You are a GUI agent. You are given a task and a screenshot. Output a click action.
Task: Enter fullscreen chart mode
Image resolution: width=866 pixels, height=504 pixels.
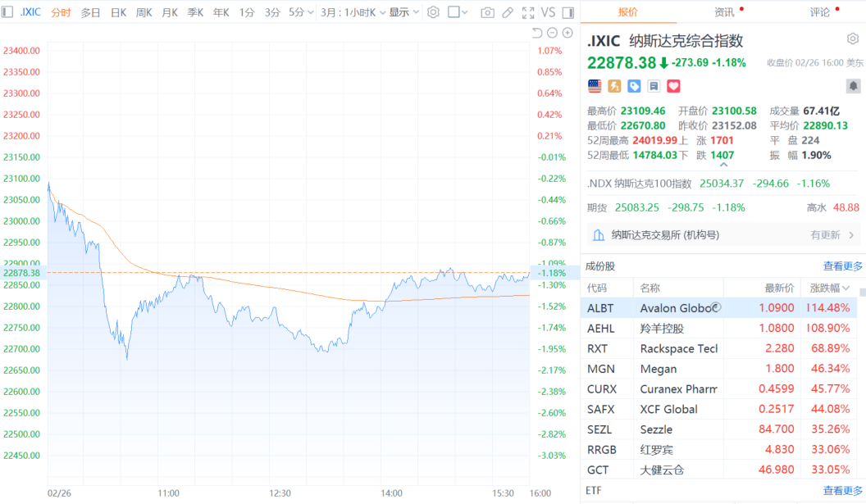coord(526,12)
